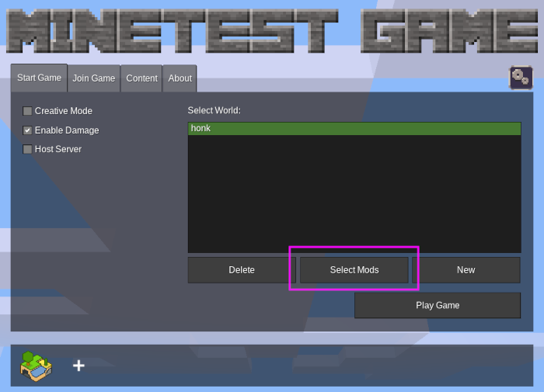The width and height of the screenshot is (544, 392).
Task: Open the Join Game tab
Action: [x=94, y=78]
